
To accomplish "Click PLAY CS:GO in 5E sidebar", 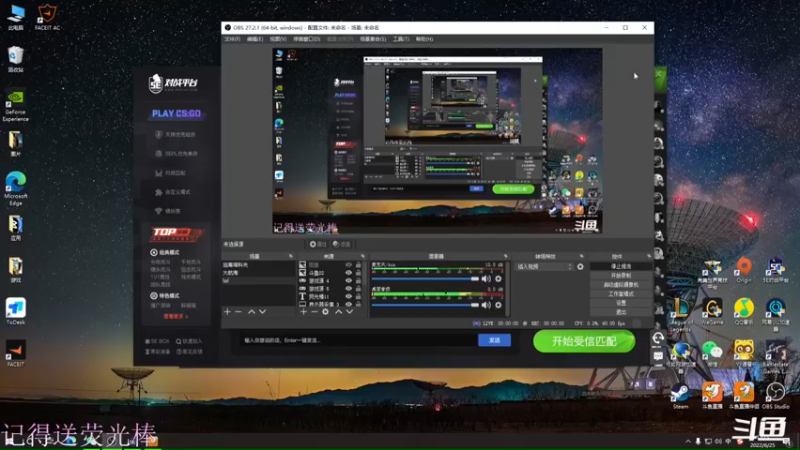I will coord(176,114).
